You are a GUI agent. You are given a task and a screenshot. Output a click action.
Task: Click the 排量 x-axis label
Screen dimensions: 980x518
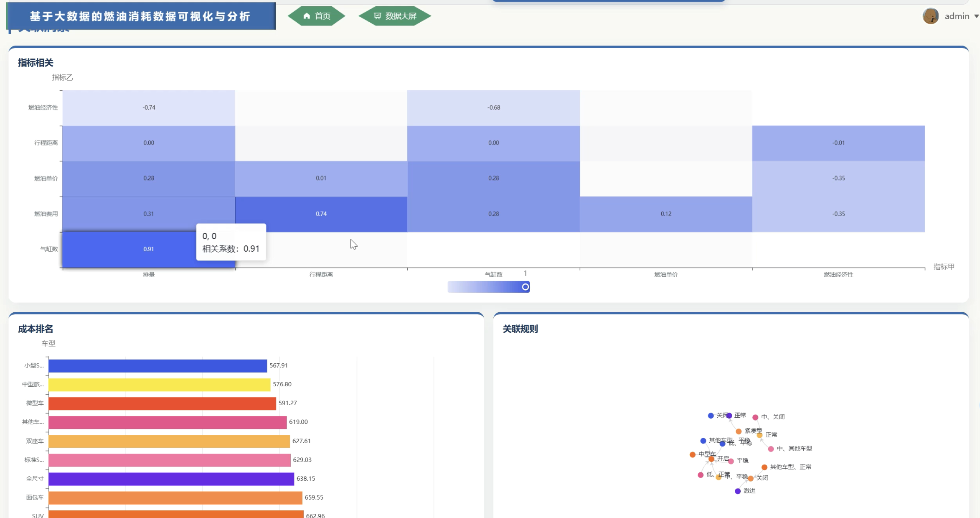[x=149, y=275]
